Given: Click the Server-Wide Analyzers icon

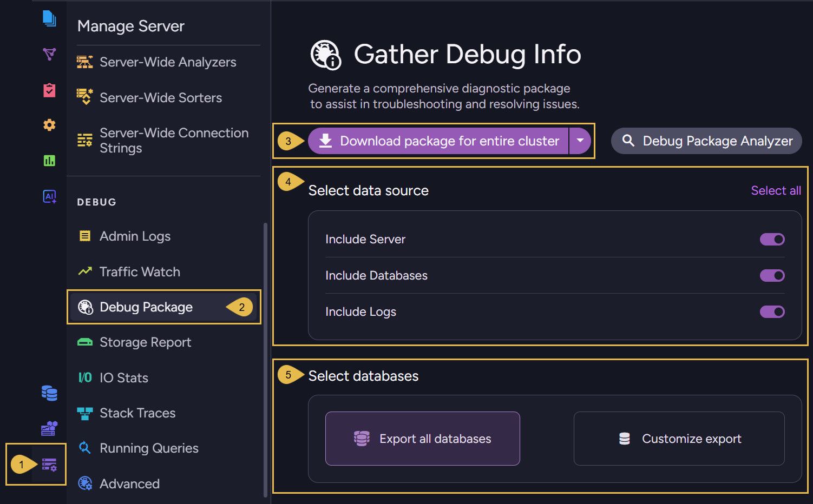Looking at the screenshot, I should tap(84, 62).
